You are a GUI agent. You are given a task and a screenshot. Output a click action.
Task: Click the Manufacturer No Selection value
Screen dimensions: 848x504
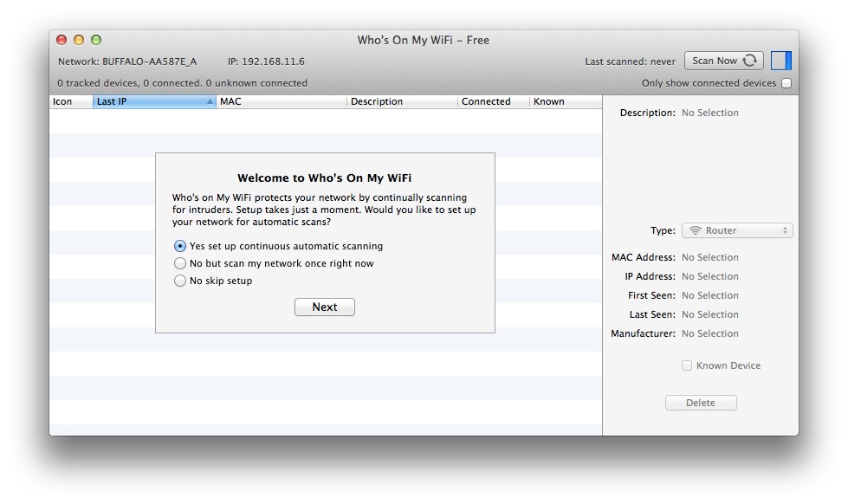(710, 333)
